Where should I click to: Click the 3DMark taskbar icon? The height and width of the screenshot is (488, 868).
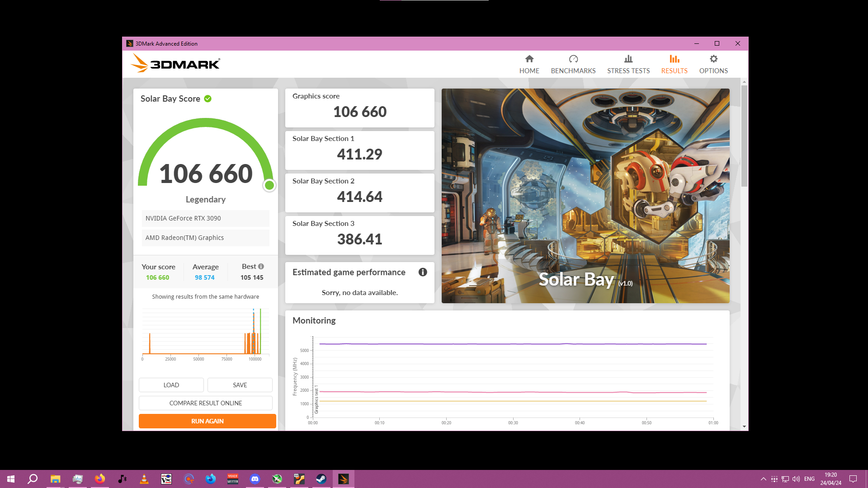click(x=344, y=479)
